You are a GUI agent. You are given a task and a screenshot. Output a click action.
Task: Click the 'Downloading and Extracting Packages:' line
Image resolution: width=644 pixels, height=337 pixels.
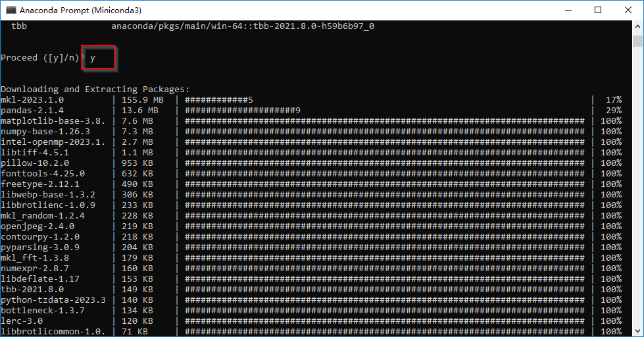point(95,89)
